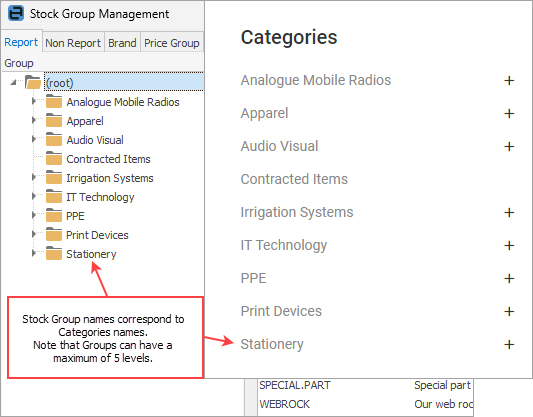Click the Stock Group Management app icon

pos(16,14)
